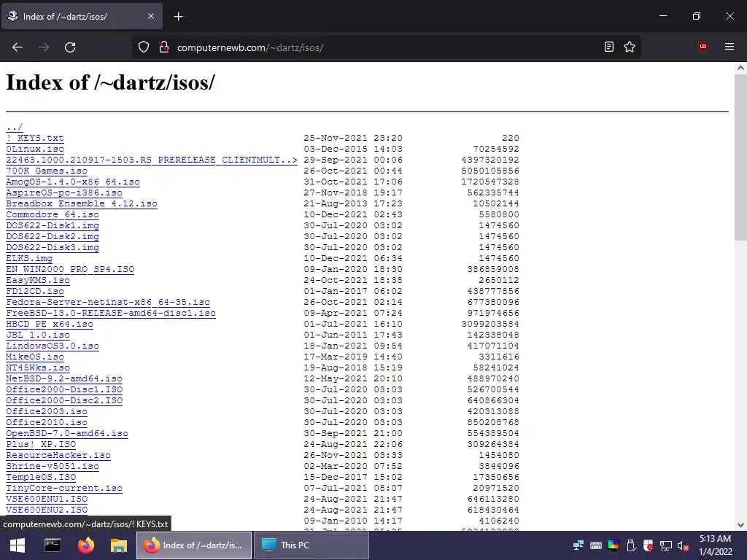This screenshot has width=747, height=560.
Task: Click the Office2000-Disc2.ISO link
Action: coord(64,401)
